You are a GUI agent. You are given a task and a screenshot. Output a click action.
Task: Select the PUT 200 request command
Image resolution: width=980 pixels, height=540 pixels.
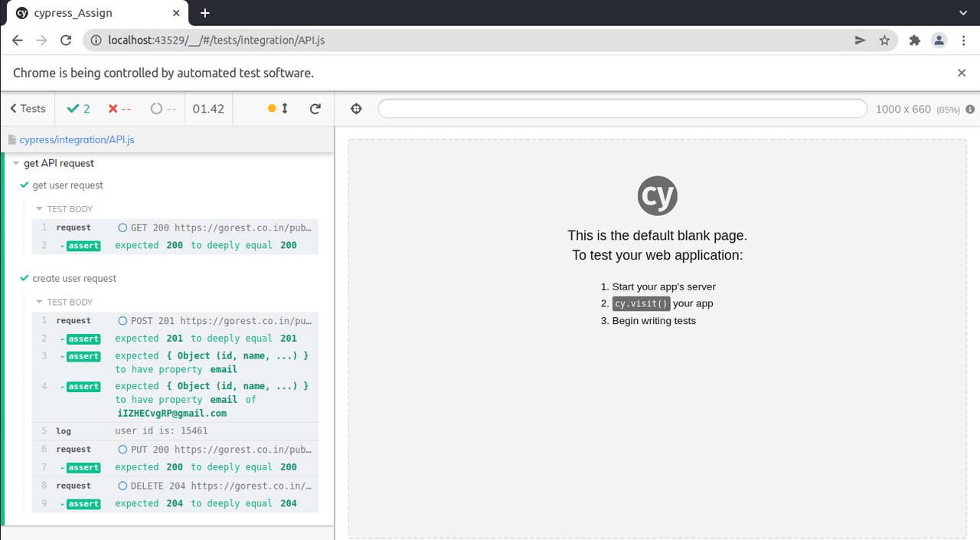click(175, 450)
